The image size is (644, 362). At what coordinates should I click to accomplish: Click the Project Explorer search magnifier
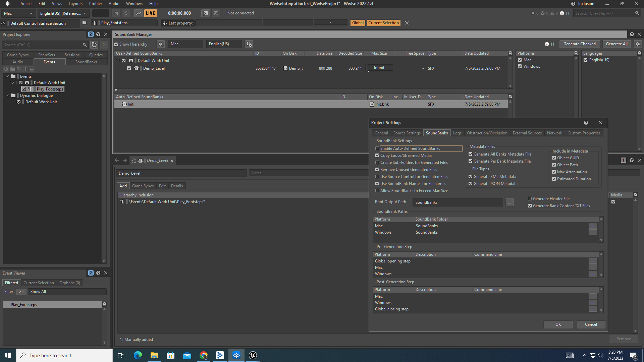85,45
